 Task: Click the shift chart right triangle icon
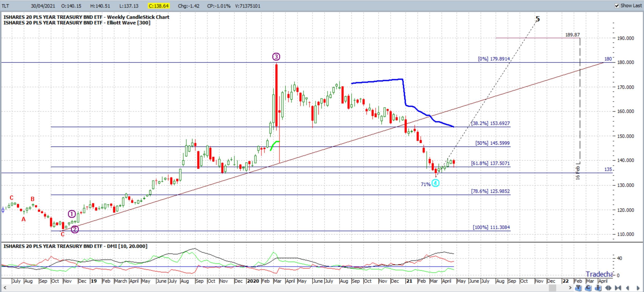pyautogui.click(x=638, y=288)
